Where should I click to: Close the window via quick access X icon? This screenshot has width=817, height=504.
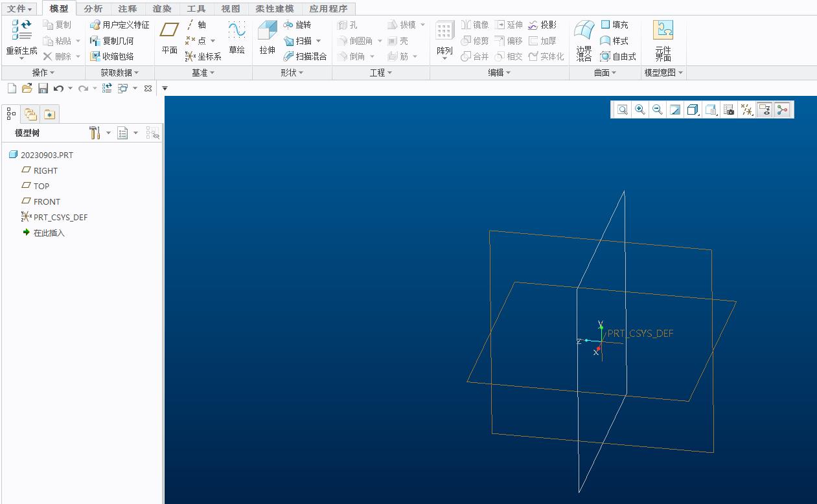(148, 88)
